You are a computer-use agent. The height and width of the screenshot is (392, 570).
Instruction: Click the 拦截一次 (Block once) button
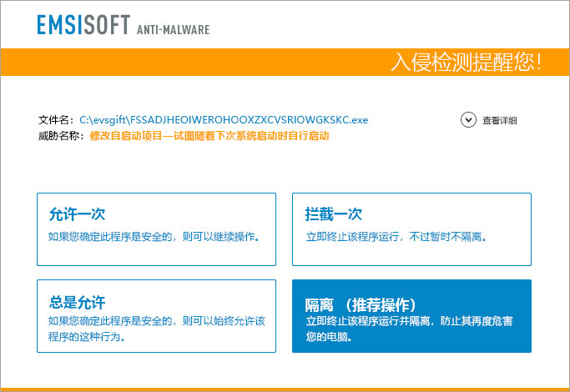point(411,229)
